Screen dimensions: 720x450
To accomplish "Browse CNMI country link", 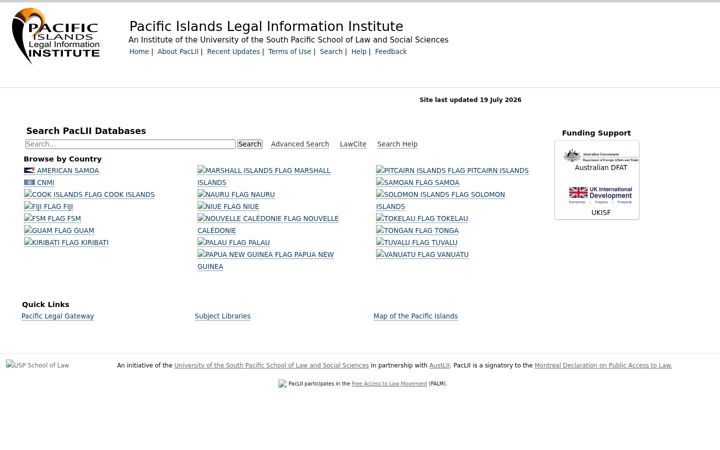I will coord(45,182).
